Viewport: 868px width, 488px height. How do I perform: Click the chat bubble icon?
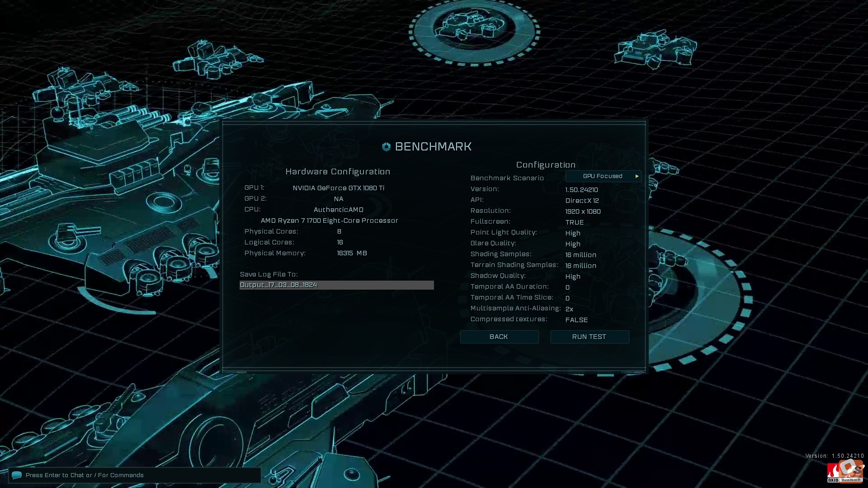(17, 475)
